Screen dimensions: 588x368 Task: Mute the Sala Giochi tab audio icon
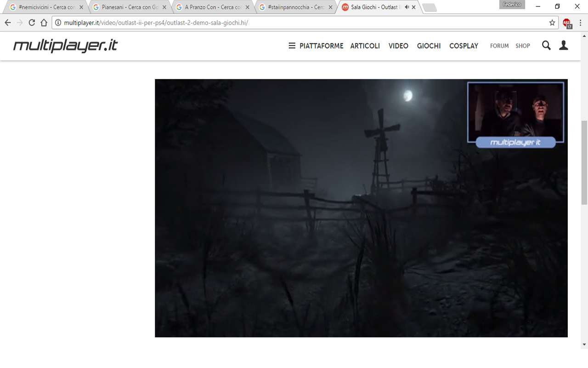click(x=407, y=7)
